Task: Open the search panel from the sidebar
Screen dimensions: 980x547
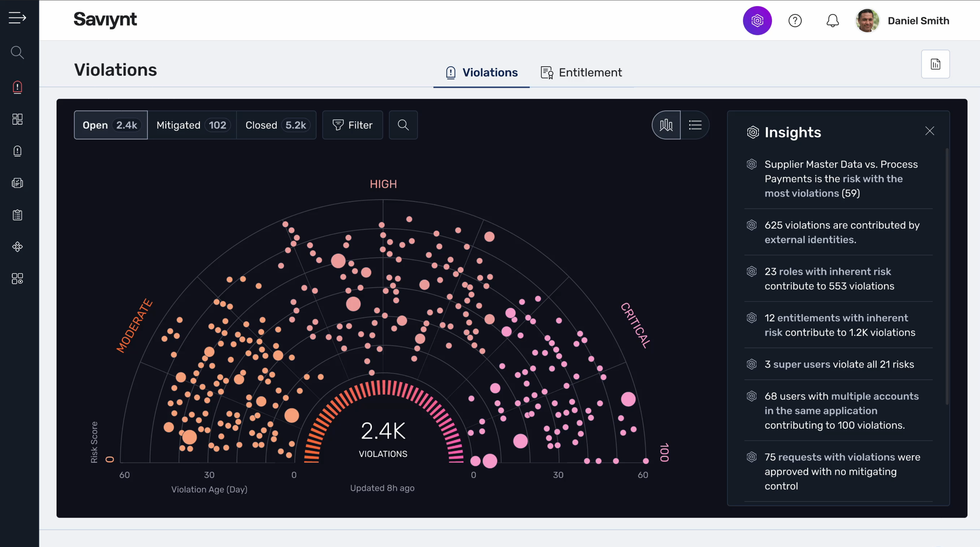Action: (x=17, y=52)
